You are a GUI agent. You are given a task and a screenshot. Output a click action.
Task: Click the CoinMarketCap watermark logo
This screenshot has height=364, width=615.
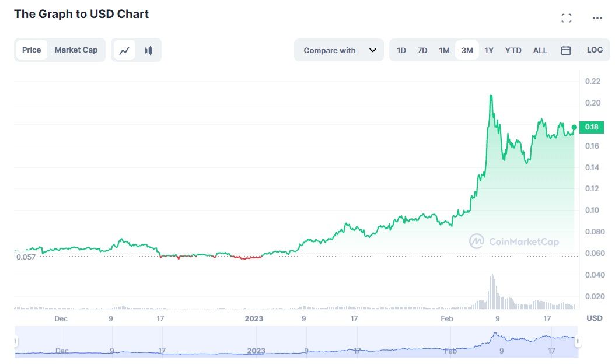point(514,242)
